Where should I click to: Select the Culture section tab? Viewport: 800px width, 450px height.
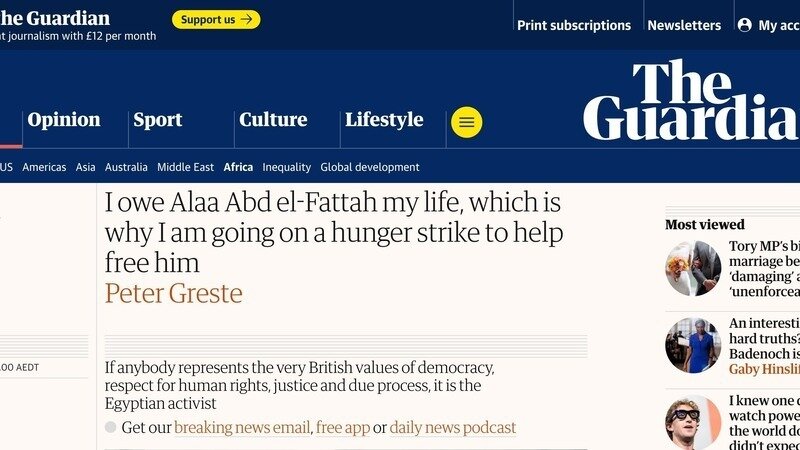point(273,120)
